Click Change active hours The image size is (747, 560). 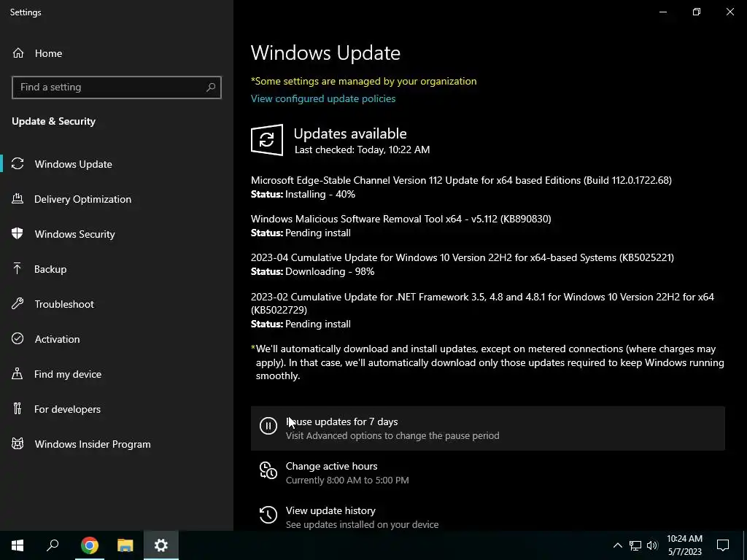[488, 472]
